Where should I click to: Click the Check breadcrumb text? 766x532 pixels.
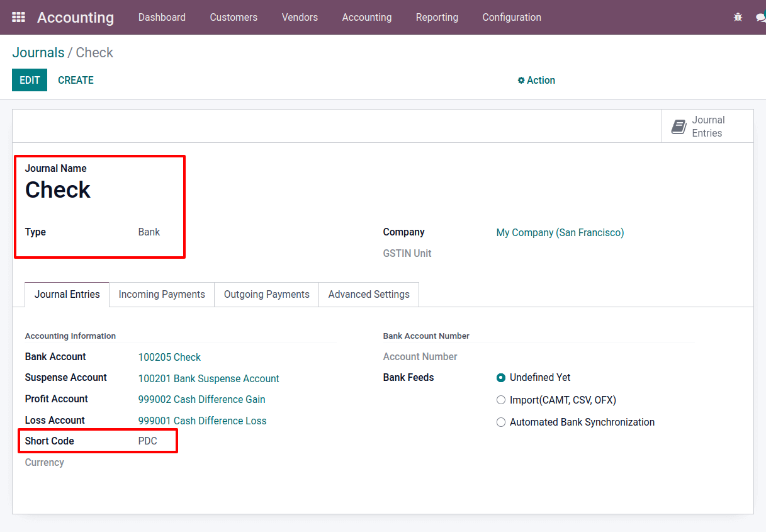tap(94, 53)
